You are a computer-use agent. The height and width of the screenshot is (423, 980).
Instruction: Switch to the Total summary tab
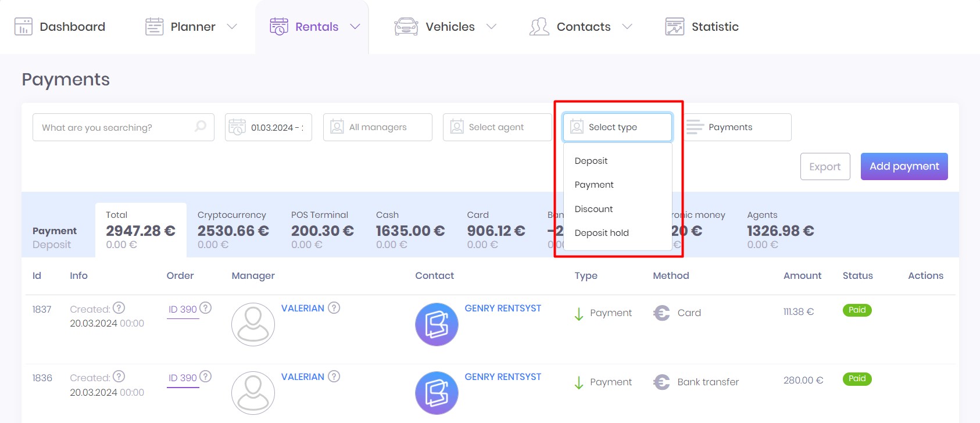141,230
